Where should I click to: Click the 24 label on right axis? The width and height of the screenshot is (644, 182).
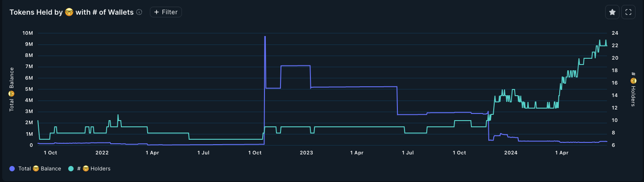pos(615,33)
